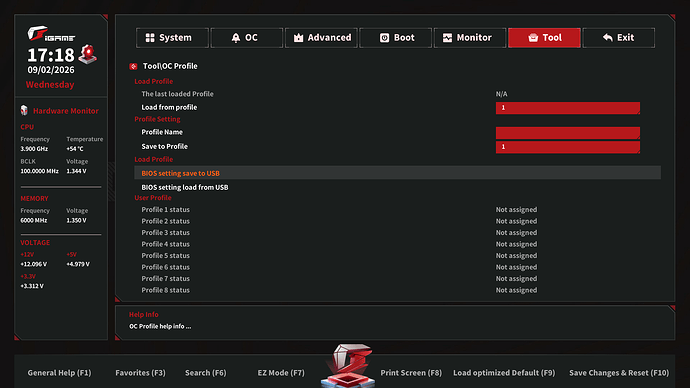Image resolution: width=690 pixels, height=388 pixels.
Task: Click Save Changes & Reset (F10)
Action: [x=619, y=373]
